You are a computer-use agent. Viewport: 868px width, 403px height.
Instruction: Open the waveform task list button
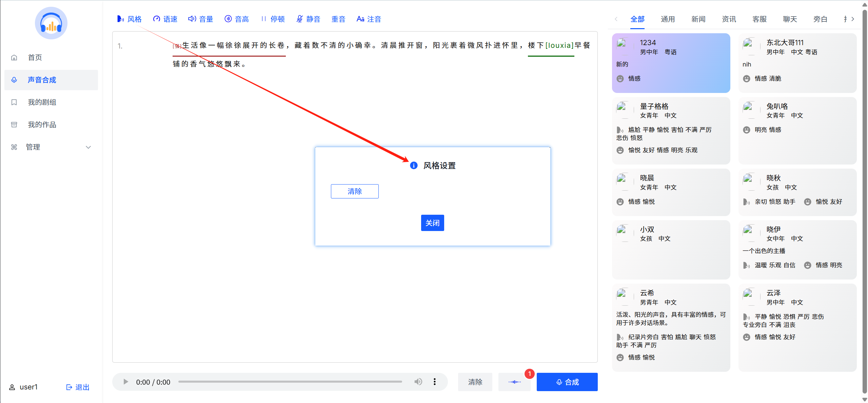click(514, 382)
